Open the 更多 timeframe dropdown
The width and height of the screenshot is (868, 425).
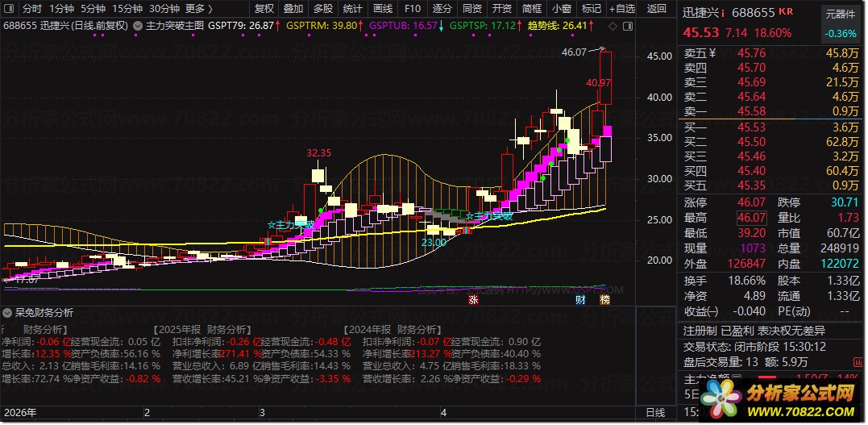click(x=195, y=9)
